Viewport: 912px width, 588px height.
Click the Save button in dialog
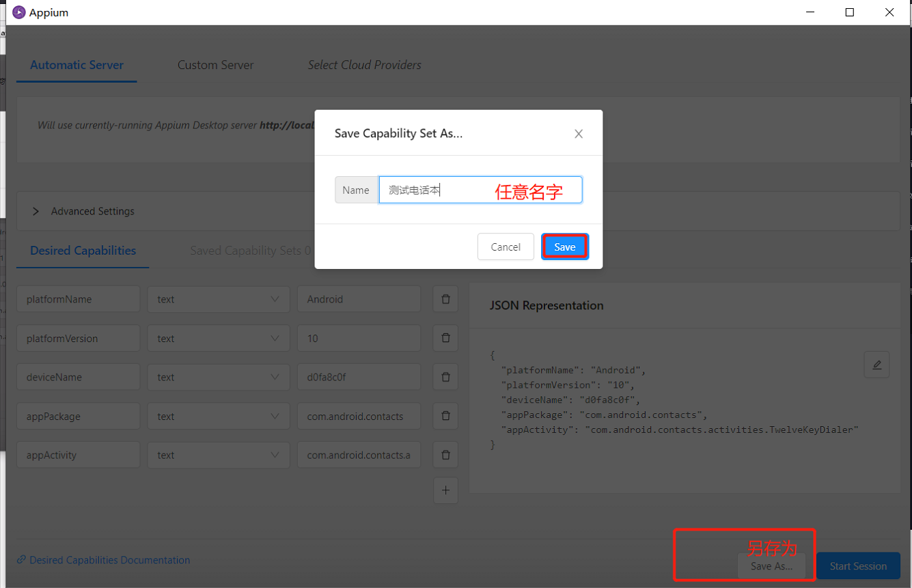tap(564, 247)
